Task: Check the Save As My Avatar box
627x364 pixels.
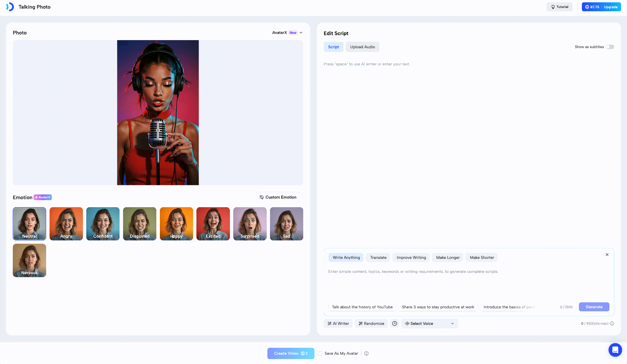Action: (x=320, y=353)
